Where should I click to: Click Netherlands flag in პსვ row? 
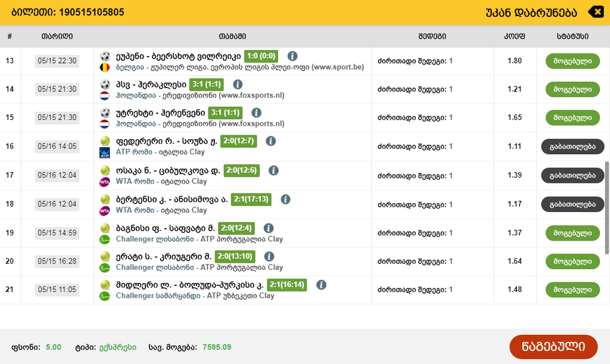(x=105, y=96)
